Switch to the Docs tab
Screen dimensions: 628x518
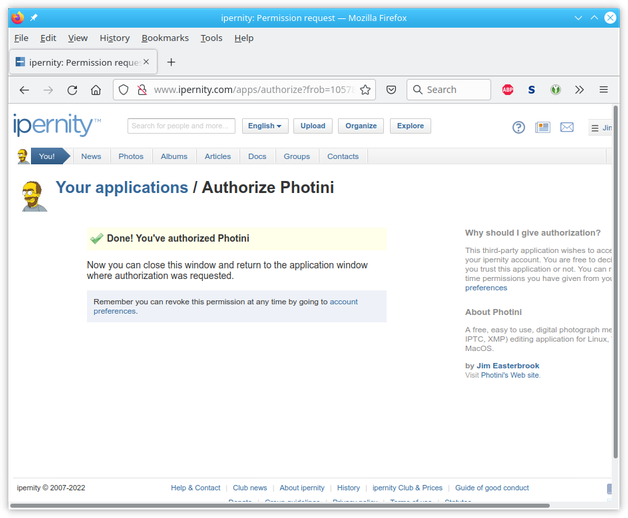pyautogui.click(x=257, y=156)
